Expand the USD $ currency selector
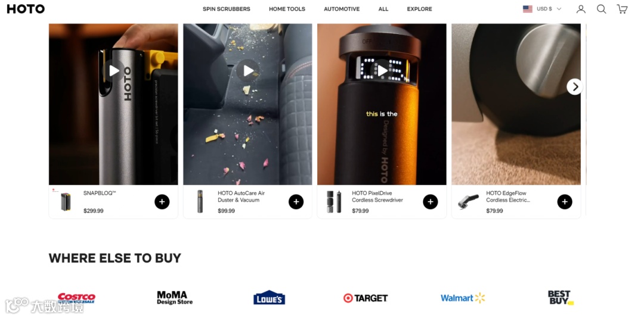This screenshot has height=318, width=644. pyautogui.click(x=549, y=9)
